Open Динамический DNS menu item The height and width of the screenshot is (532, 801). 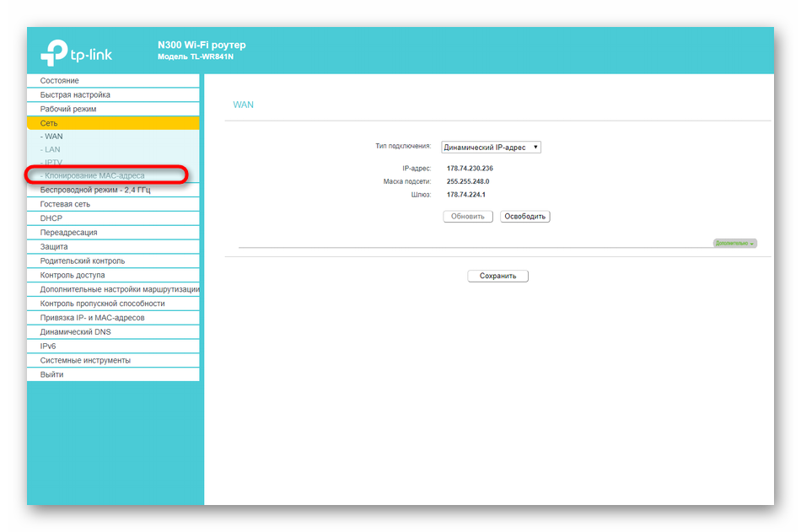pyautogui.click(x=113, y=332)
